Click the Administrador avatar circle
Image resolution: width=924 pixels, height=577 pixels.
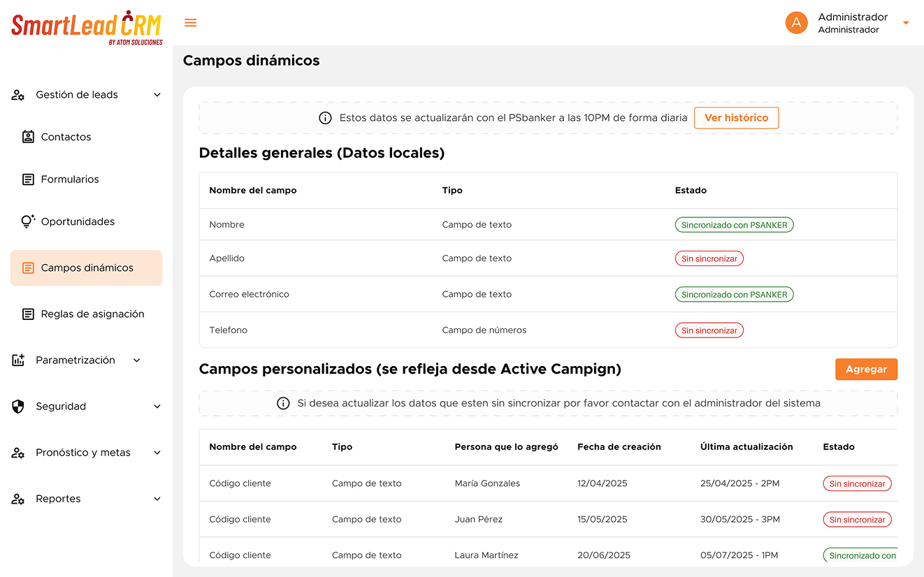point(796,23)
